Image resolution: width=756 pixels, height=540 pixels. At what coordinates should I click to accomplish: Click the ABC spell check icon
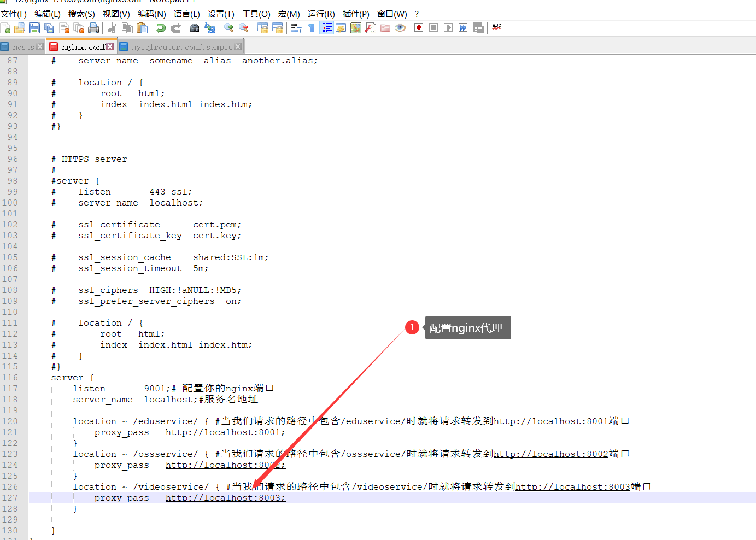496,27
